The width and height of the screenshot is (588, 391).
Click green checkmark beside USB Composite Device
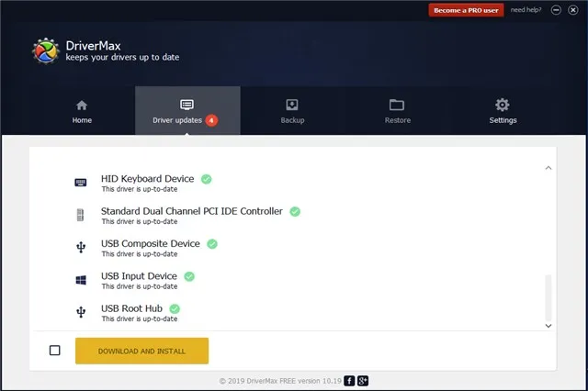[212, 244]
